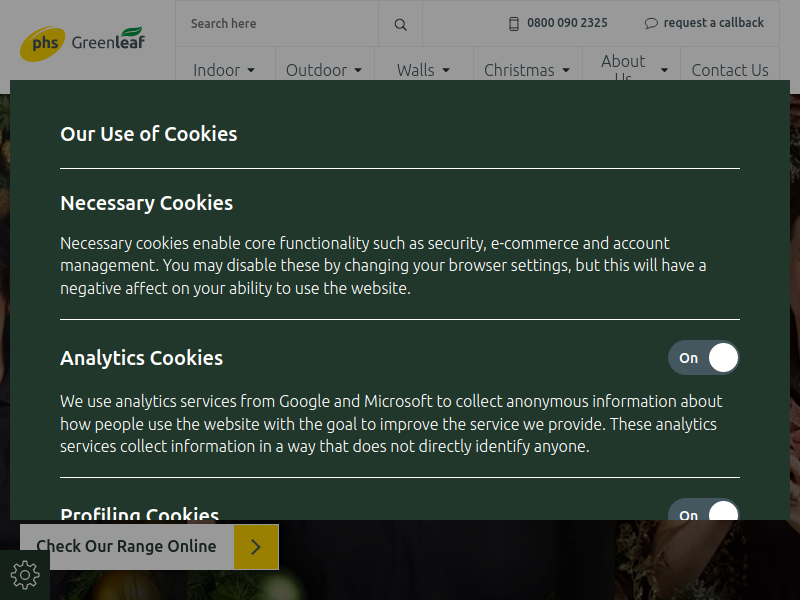Open cookie settings gear icon
Image resolution: width=800 pixels, height=600 pixels.
[x=25, y=575]
